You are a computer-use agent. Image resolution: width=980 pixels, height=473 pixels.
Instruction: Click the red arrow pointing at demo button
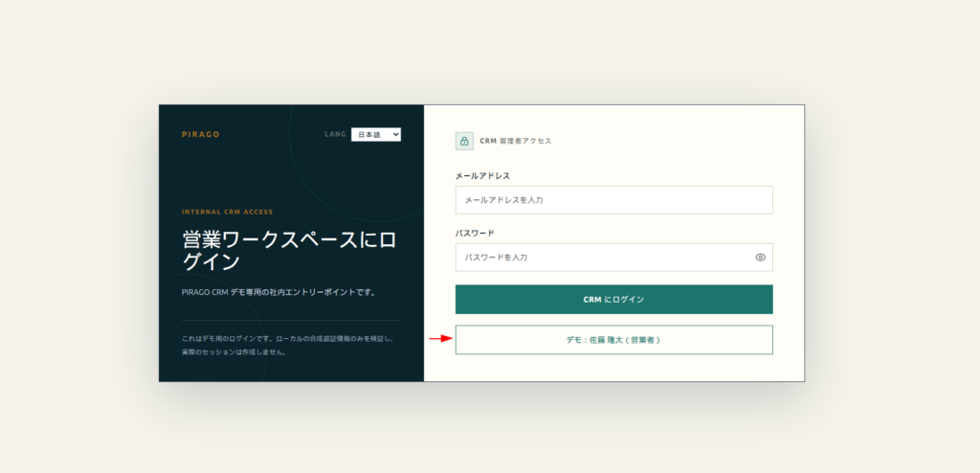[x=440, y=339]
